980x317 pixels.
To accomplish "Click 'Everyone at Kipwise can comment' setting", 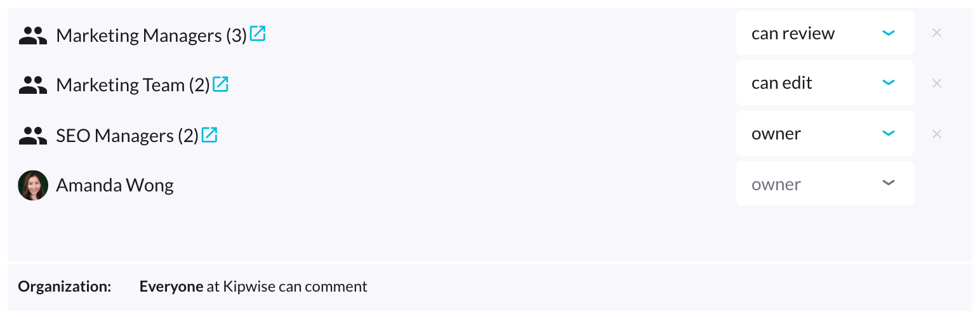I will [253, 287].
